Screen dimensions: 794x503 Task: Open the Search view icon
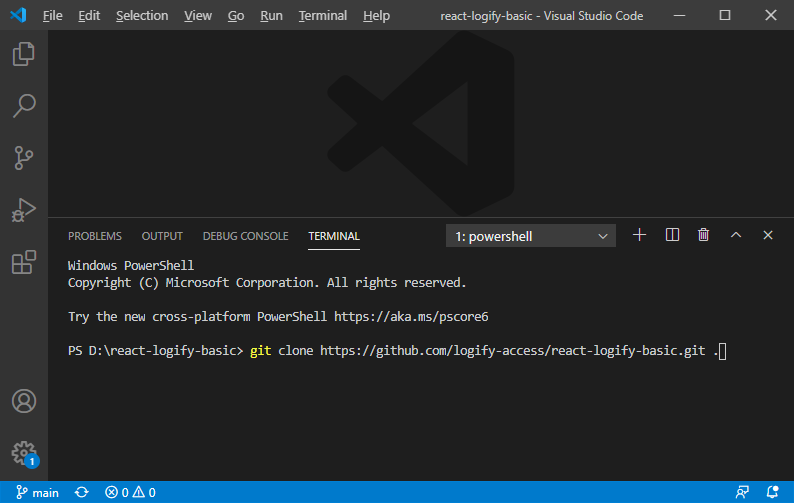click(24, 106)
